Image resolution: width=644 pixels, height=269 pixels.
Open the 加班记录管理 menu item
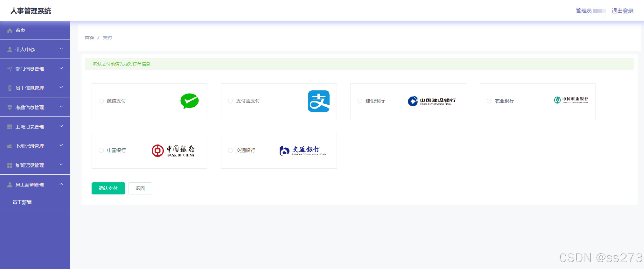[35, 165]
